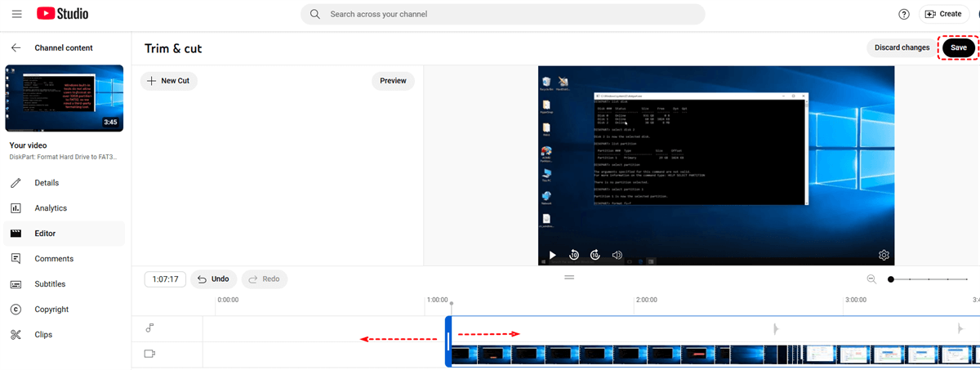The height and width of the screenshot is (370, 980).
Task: Click Discard changes
Action: [902, 47]
